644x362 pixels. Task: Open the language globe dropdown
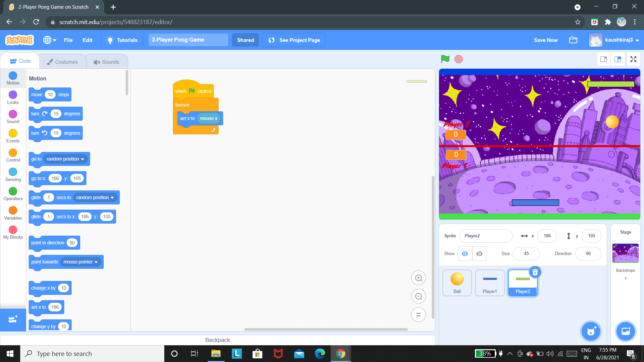[x=49, y=40]
